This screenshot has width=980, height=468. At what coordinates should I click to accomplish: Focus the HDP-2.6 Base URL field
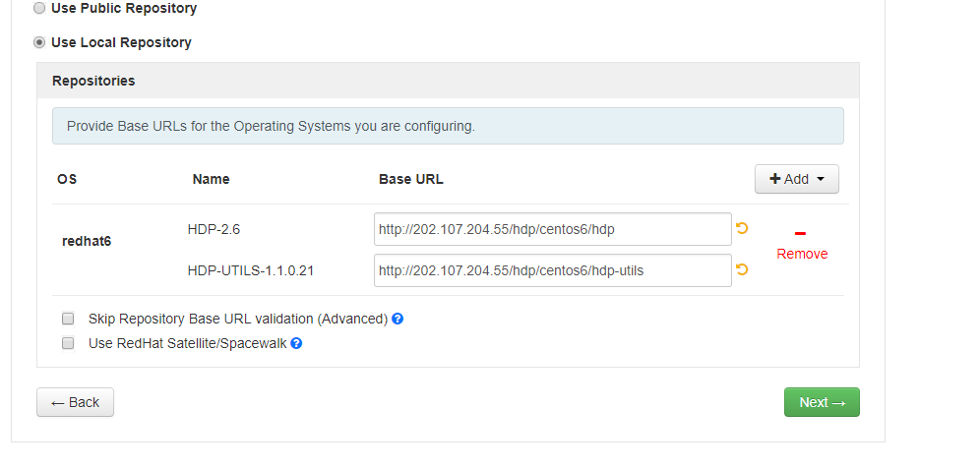coord(553,229)
